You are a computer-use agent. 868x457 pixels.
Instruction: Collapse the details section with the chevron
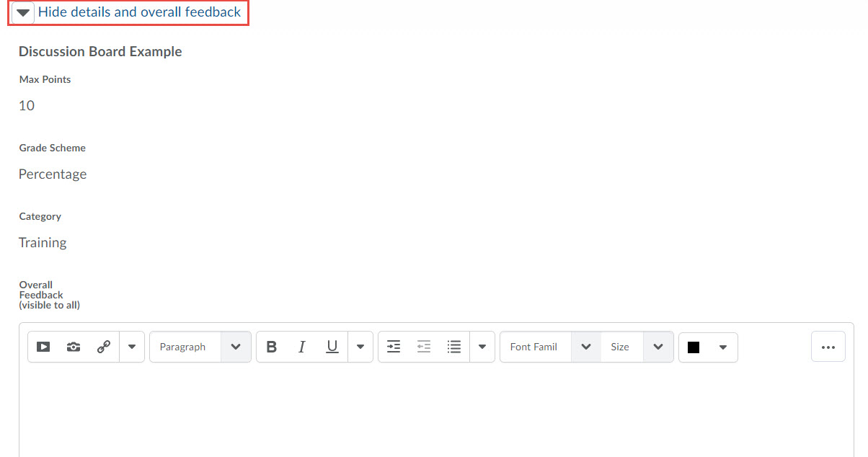click(x=22, y=12)
